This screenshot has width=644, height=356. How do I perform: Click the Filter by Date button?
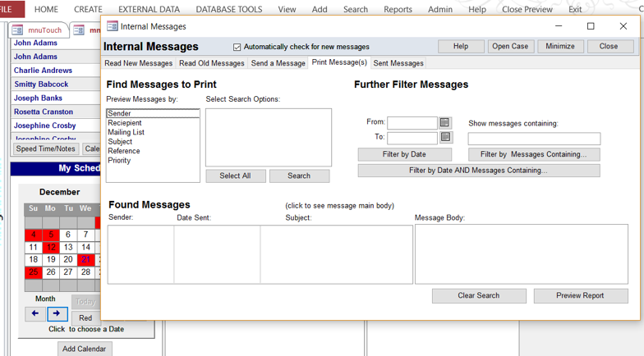coord(404,154)
